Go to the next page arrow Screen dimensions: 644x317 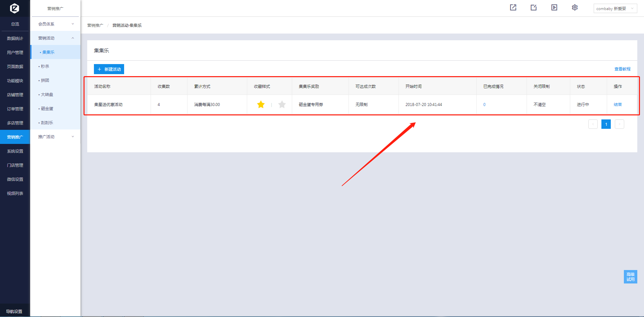619,124
